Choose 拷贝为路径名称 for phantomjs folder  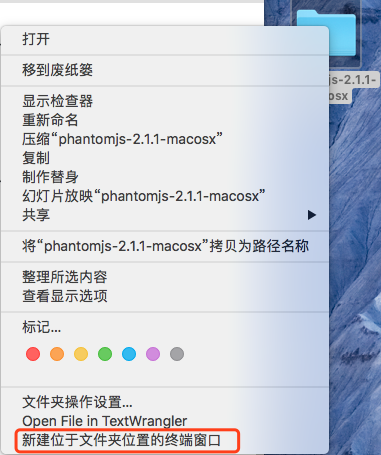[165, 246]
